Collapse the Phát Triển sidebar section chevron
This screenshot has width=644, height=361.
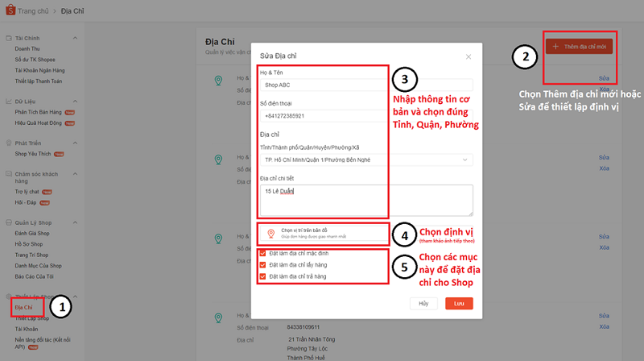pos(75,143)
